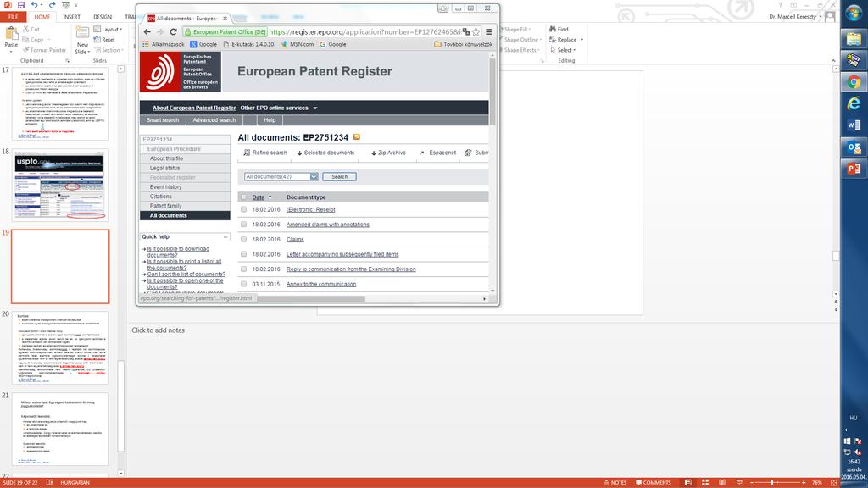Click the Cut scissors icon

click(x=26, y=29)
